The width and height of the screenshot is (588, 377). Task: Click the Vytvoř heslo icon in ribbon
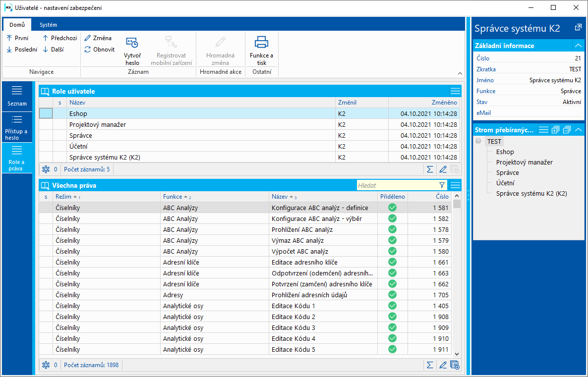pyautogui.click(x=132, y=43)
